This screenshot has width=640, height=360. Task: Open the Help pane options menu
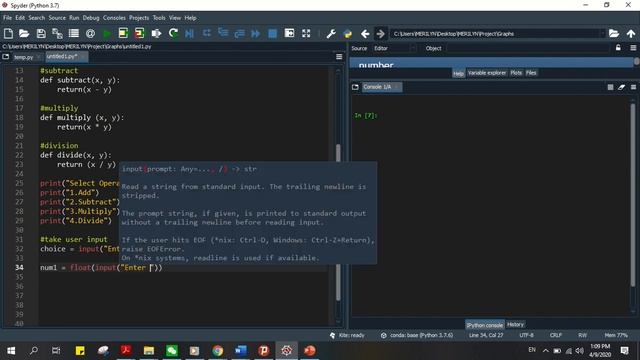coord(633,48)
